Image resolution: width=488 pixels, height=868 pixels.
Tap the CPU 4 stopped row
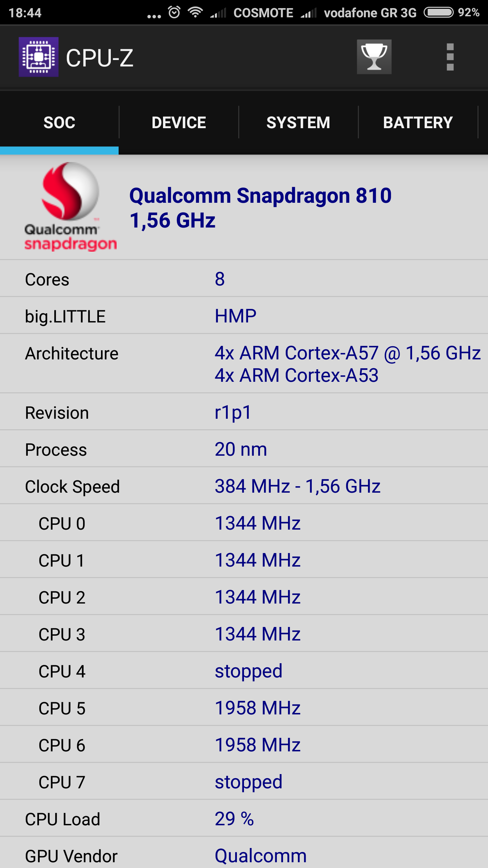[x=244, y=671]
